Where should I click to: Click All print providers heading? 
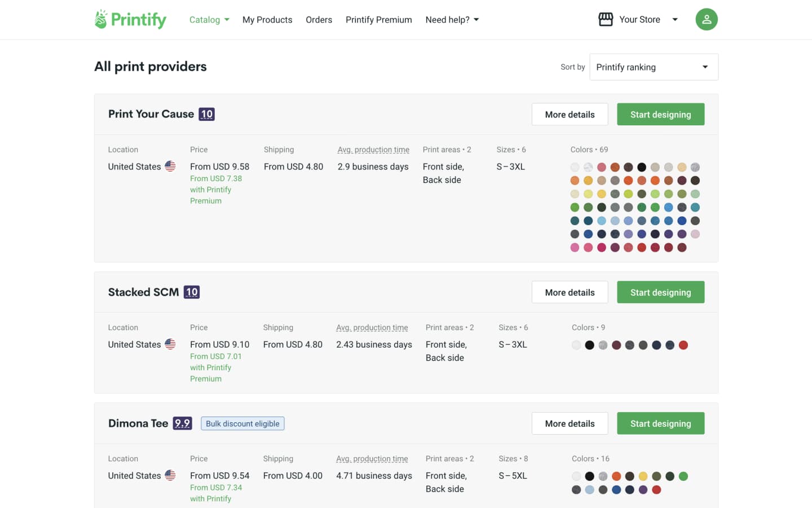[x=151, y=67]
